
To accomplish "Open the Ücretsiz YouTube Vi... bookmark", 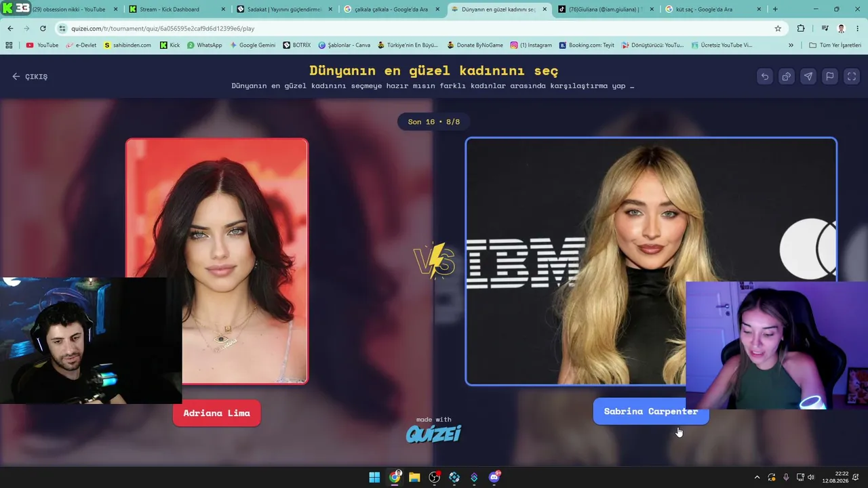I will click(x=722, y=45).
